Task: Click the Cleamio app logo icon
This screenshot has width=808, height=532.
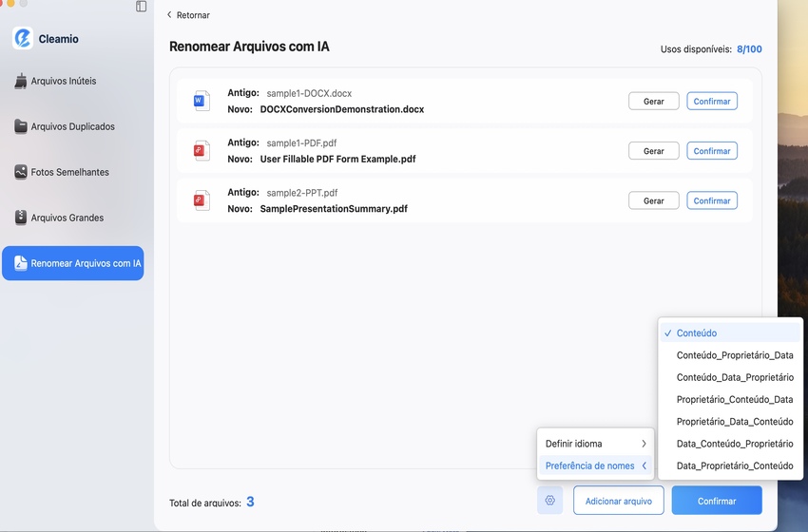Action: tap(23, 38)
